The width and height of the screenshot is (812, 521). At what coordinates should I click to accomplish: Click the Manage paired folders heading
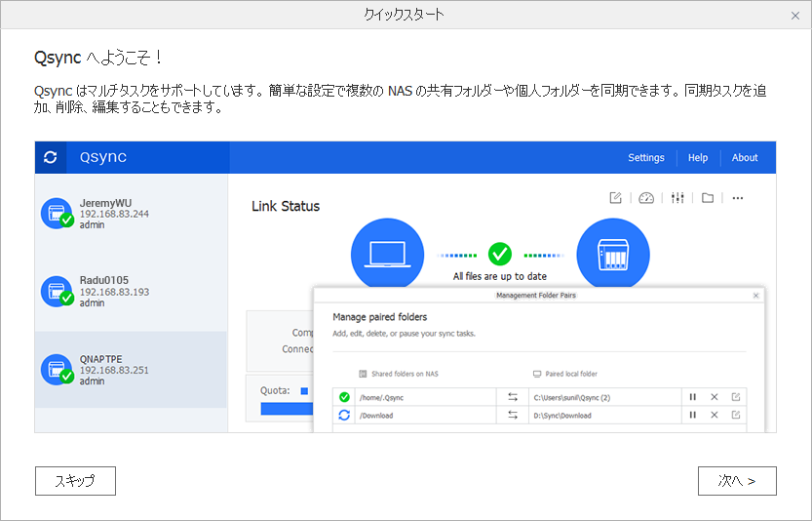coord(379,317)
